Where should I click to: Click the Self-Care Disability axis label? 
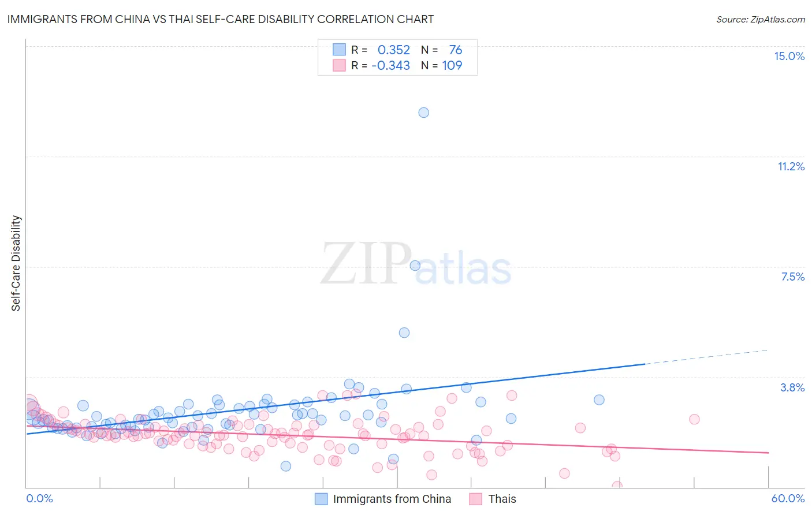16,263
